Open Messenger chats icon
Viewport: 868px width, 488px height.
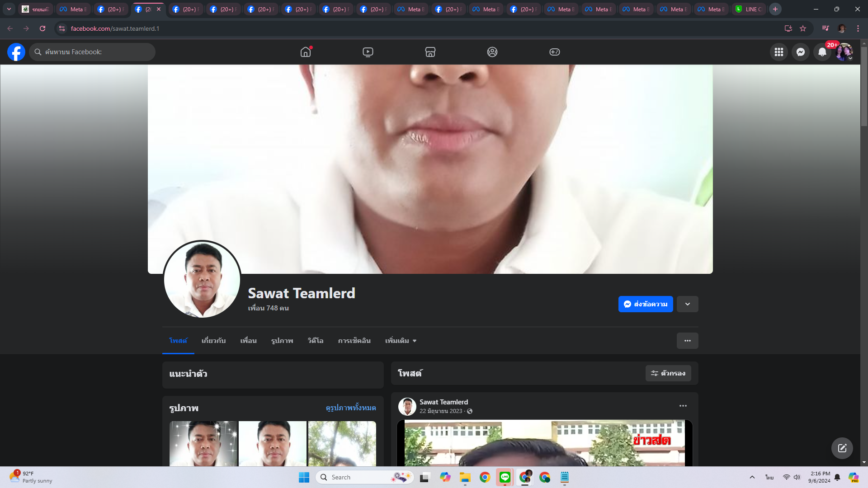coord(800,52)
